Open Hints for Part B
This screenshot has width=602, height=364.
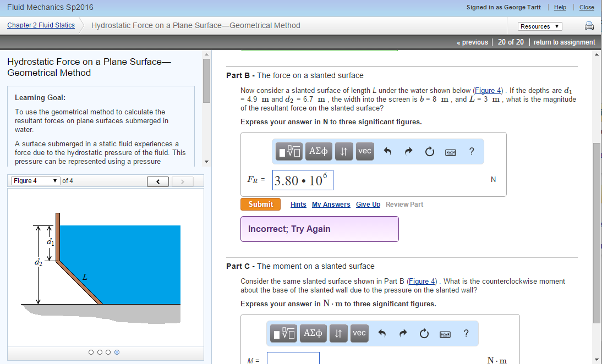coord(298,205)
